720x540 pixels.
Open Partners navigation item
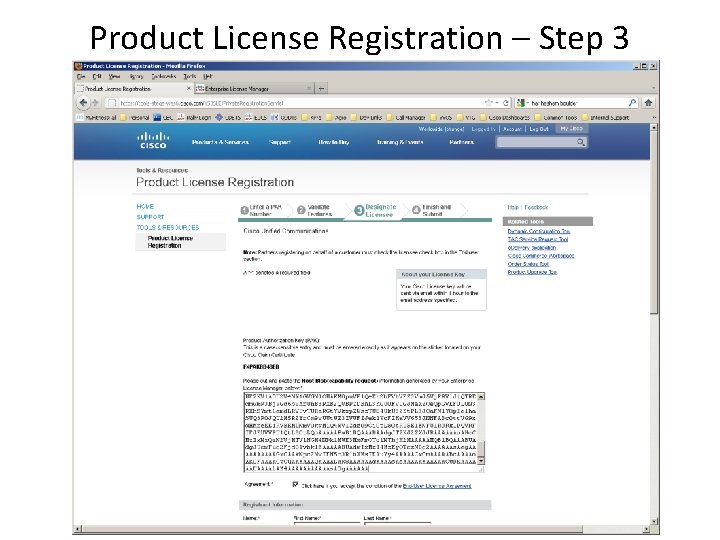461,142
